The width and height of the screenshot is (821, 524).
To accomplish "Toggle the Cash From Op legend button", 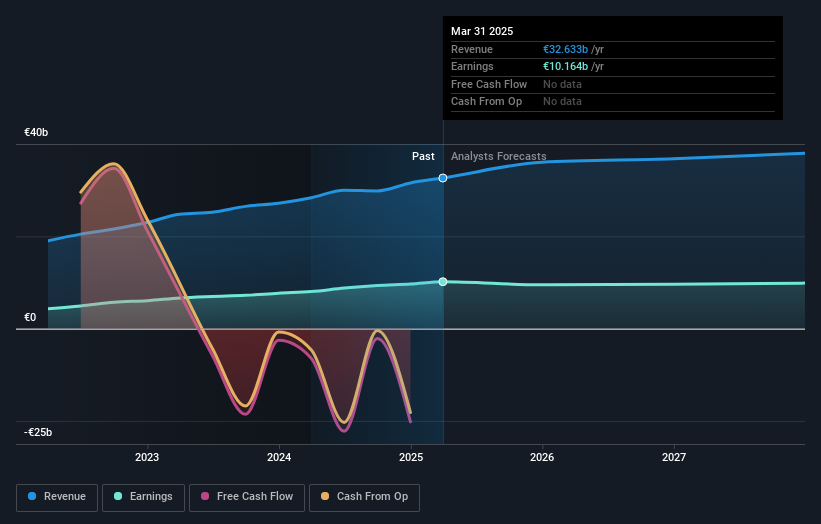I will [x=364, y=497].
